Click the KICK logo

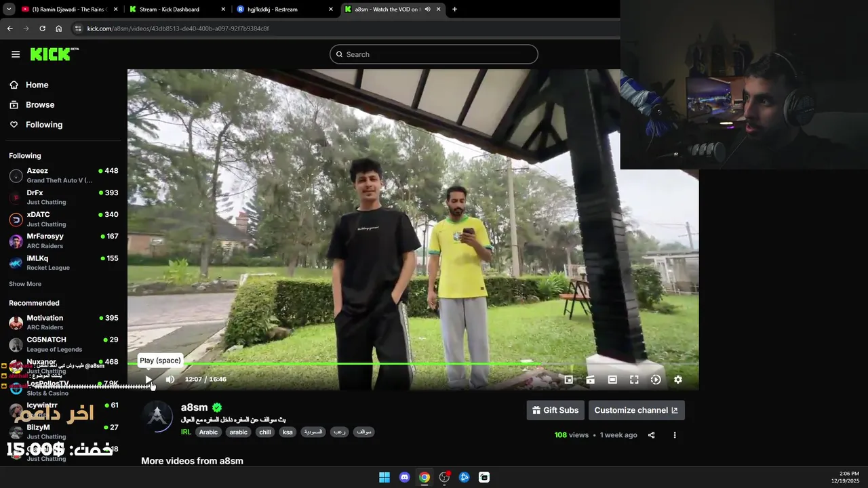tap(54, 54)
